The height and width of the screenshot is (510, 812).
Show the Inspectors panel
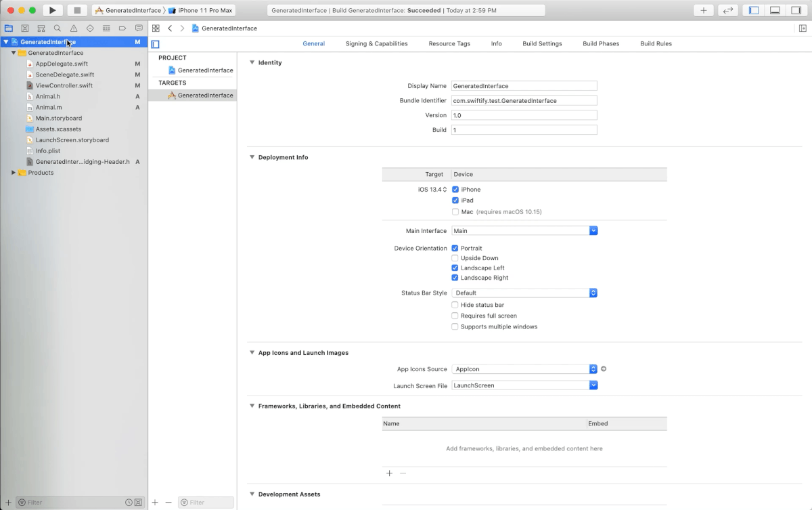pos(796,10)
